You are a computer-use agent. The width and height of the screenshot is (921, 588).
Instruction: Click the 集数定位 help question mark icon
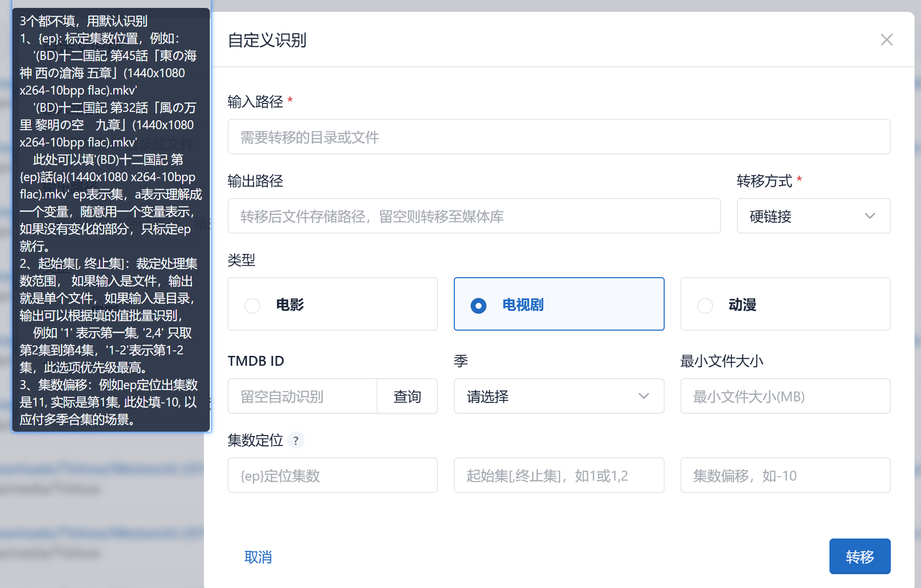click(x=296, y=440)
